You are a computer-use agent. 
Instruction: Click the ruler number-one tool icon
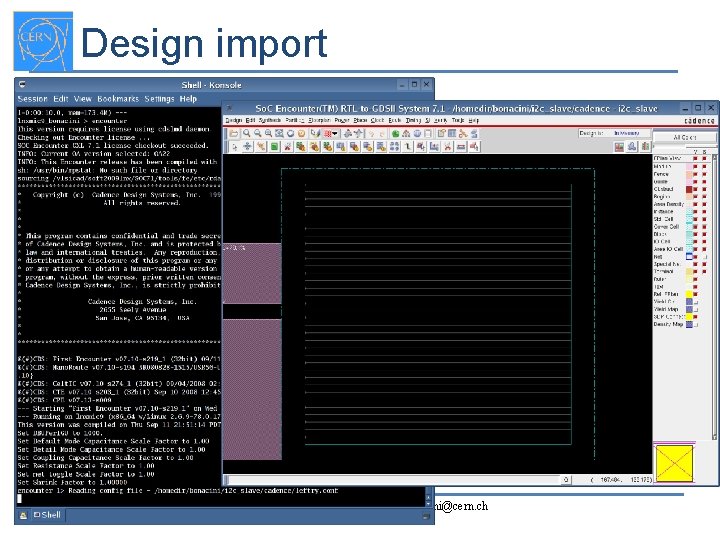(408, 147)
